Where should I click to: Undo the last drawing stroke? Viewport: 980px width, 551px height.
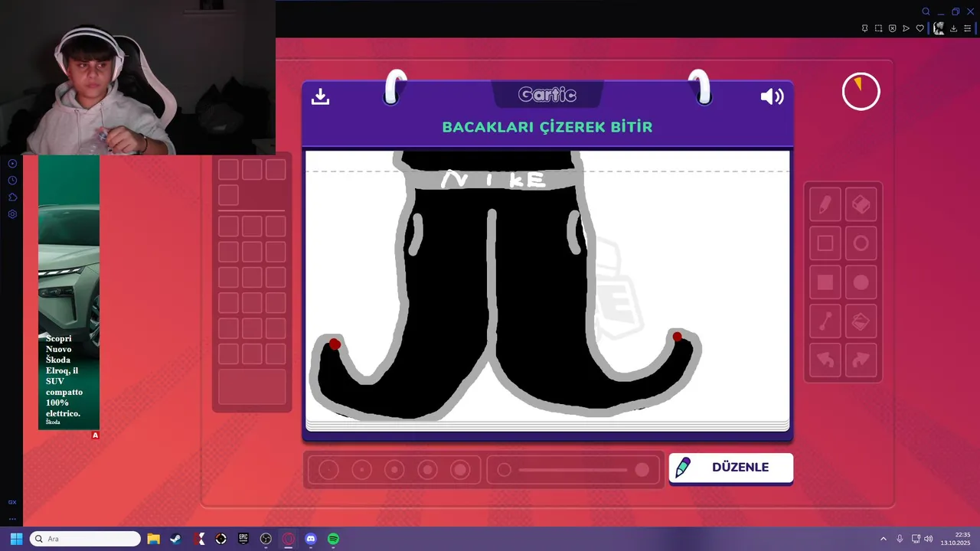pyautogui.click(x=825, y=360)
